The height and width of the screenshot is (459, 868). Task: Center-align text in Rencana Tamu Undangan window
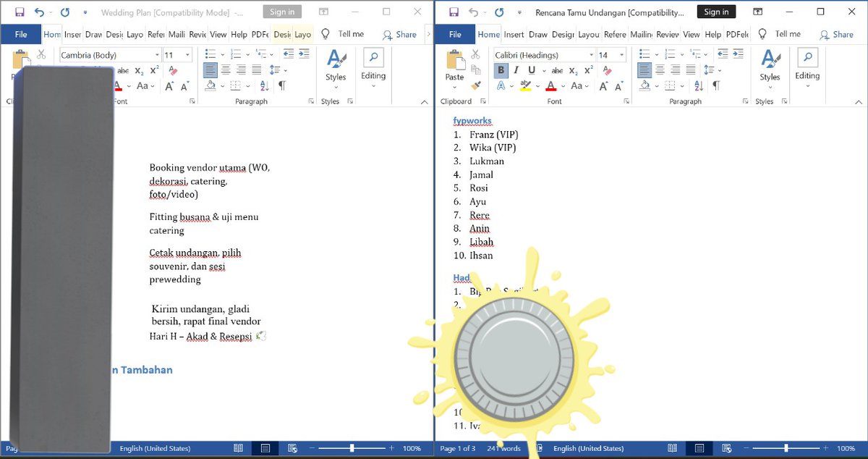(x=660, y=70)
